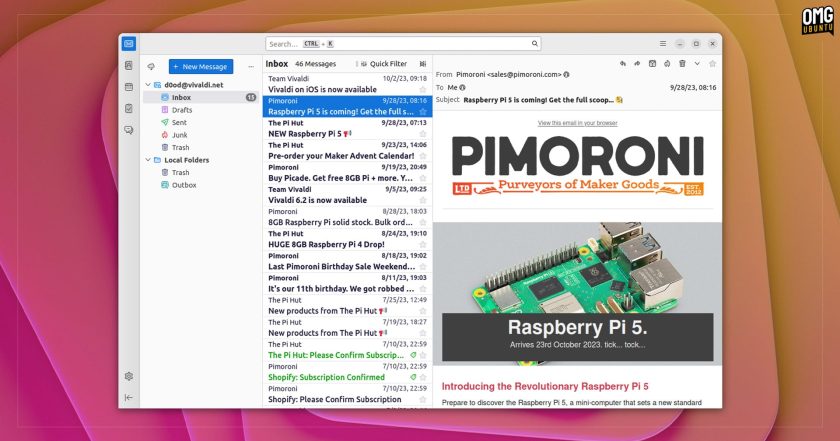Collapse the d0od@vivaldi.net account tree

[x=148, y=85]
